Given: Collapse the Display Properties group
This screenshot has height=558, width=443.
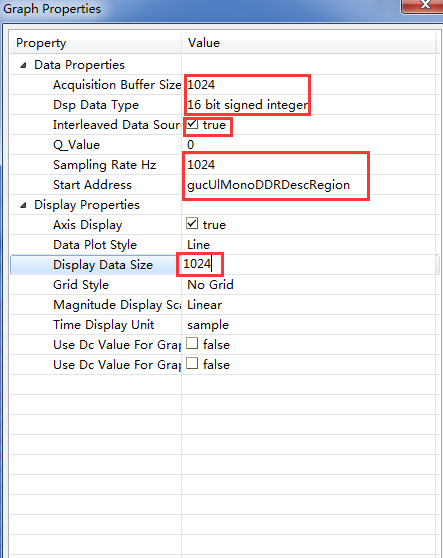Looking at the screenshot, I should point(23,205).
